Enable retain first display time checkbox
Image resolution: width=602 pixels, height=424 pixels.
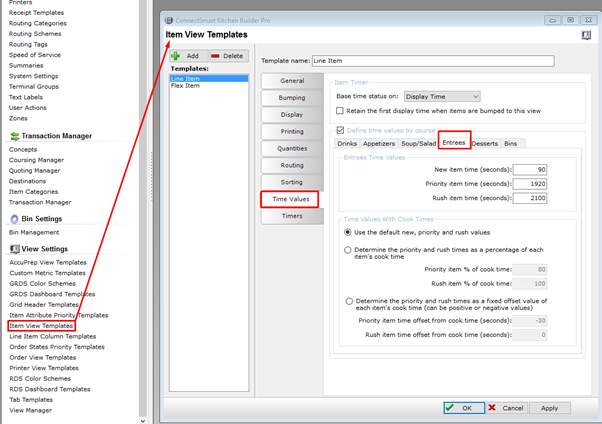pos(340,111)
